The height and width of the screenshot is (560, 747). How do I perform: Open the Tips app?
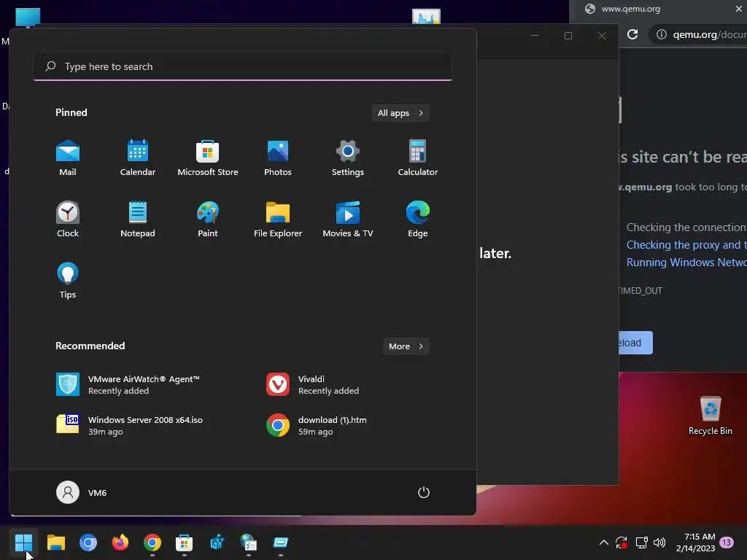point(68,281)
